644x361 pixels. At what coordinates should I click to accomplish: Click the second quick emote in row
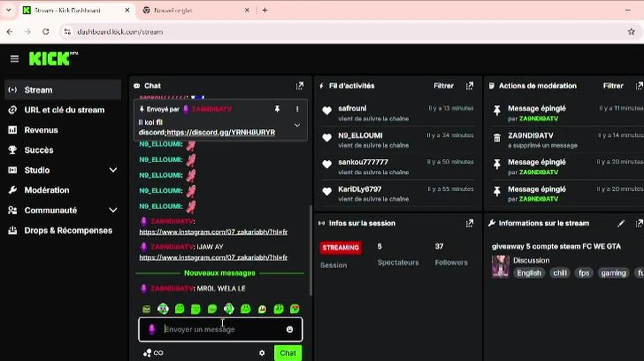click(163, 309)
